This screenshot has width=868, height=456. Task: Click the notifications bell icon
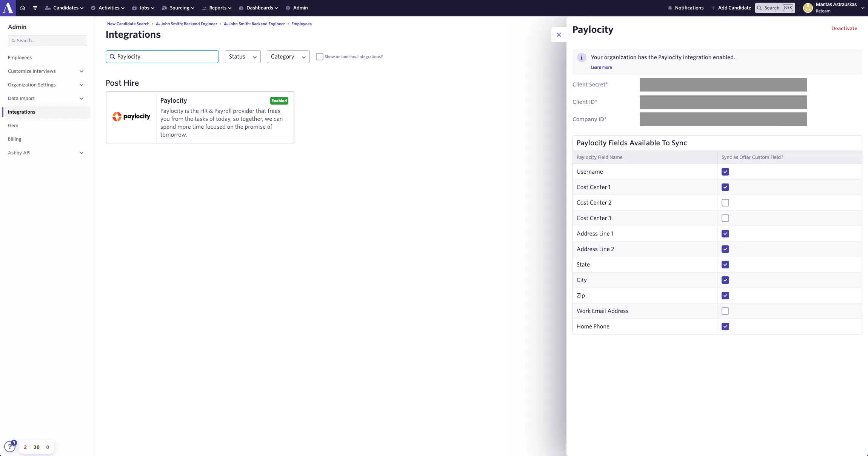pyautogui.click(x=670, y=8)
